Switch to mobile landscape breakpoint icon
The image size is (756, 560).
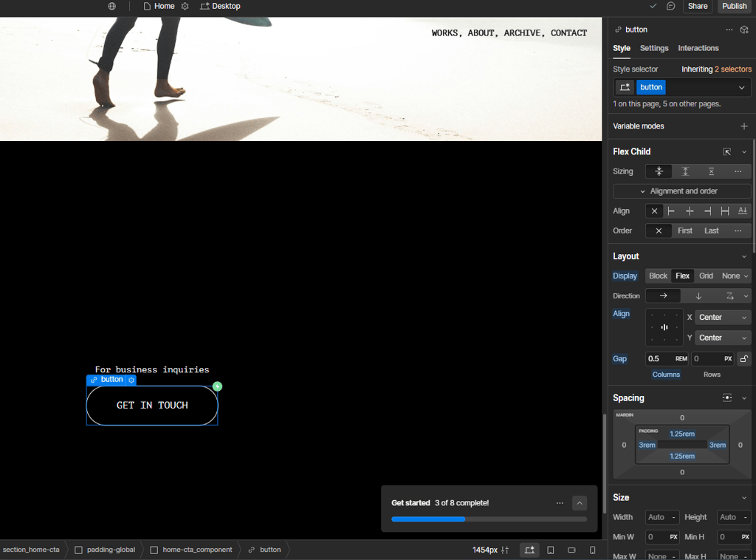pos(571,550)
